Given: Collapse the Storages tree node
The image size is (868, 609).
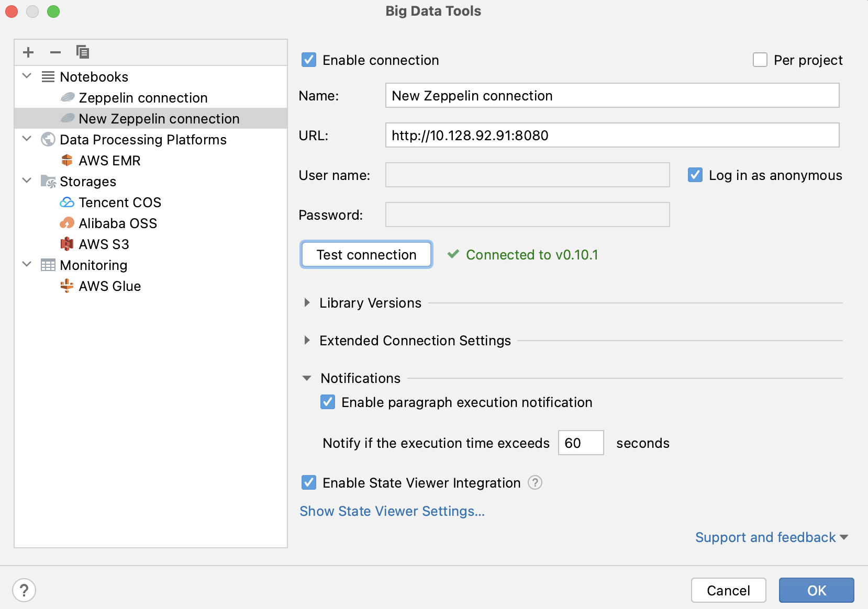Looking at the screenshot, I should pos(27,181).
